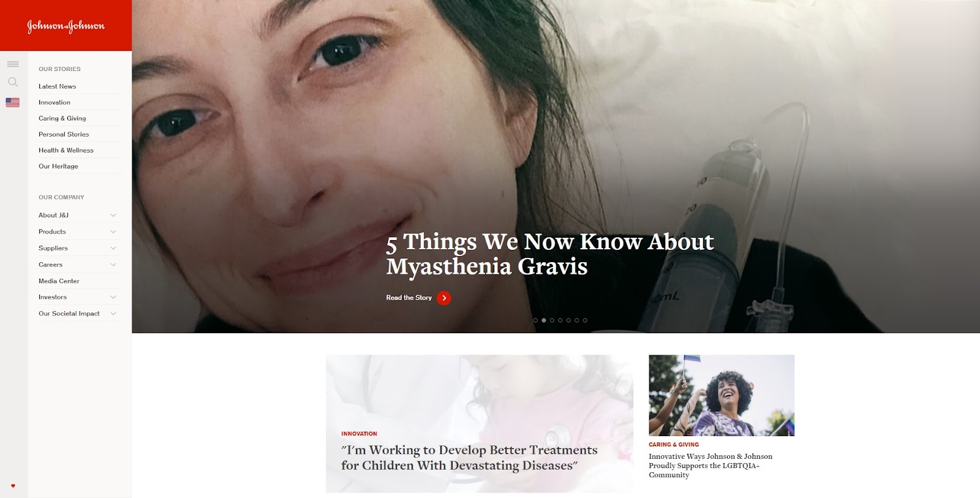Image resolution: width=980 pixels, height=498 pixels.
Task: Select the last carousel slide dot
Action: [x=585, y=320]
